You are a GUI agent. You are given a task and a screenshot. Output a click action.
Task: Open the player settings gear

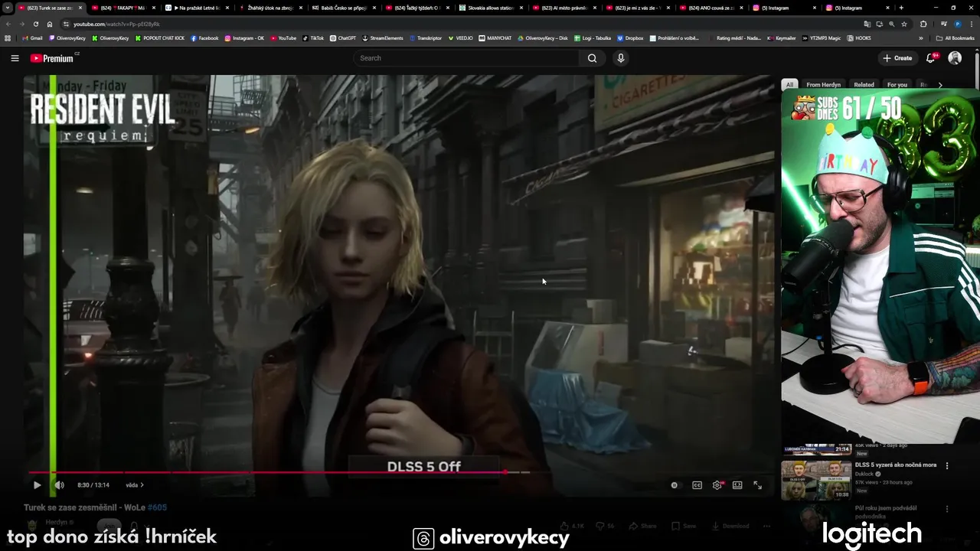coord(717,484)
